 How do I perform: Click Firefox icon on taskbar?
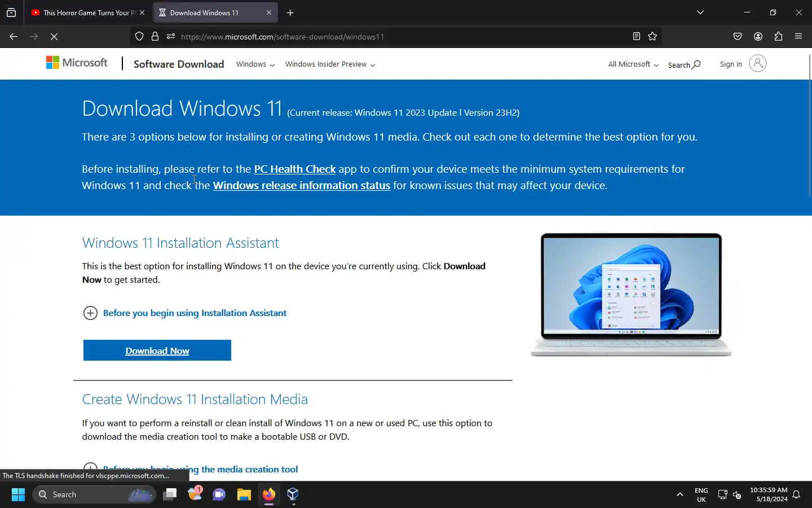click(268, 494)
